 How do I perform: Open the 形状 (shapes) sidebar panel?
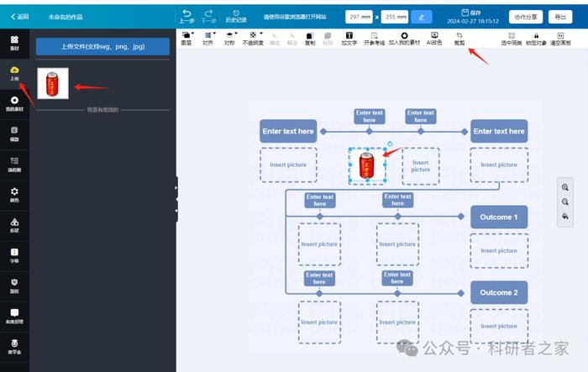point(14,225)
